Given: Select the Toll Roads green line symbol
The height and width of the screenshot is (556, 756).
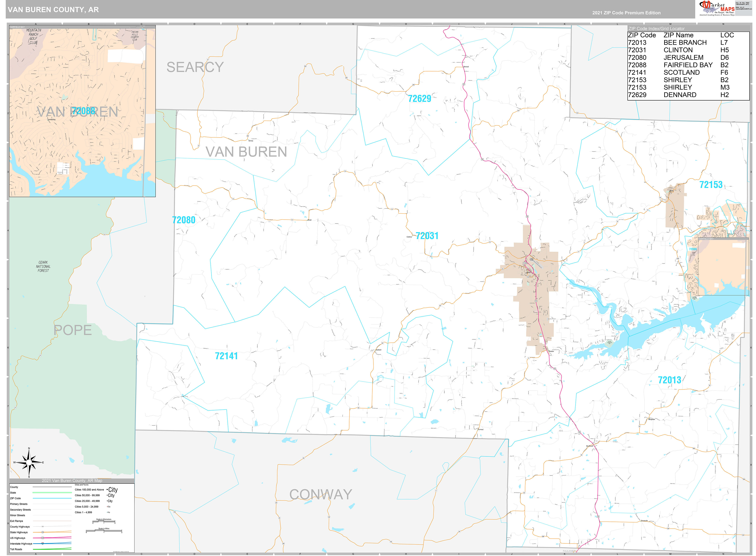Looking at the screenshot, I should pos(52,549).
